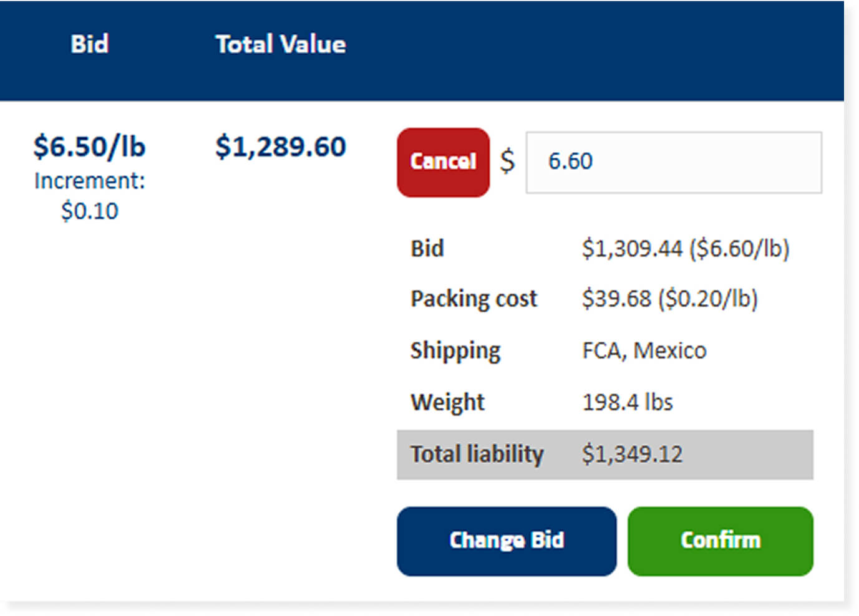Click the Shipping FCA, Mexico entry
Viewport: 859px width, 616px height.
coord(558,350)
